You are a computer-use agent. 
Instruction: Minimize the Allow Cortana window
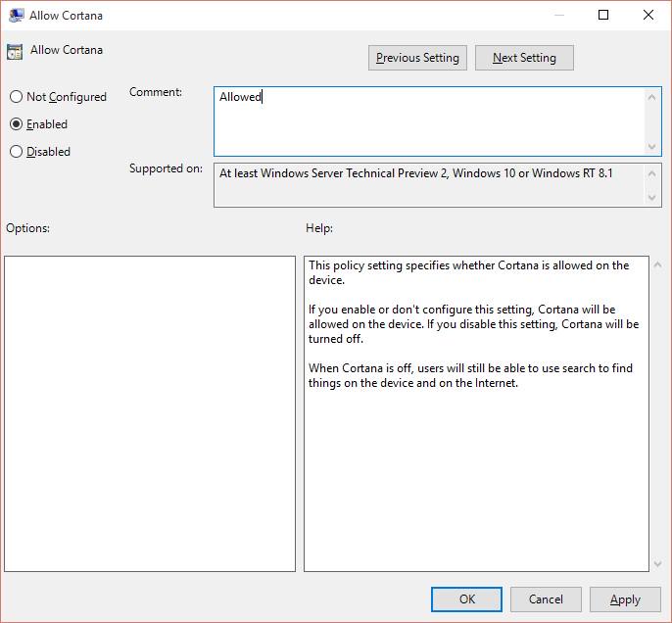pyautogui.click(x=558, y=15)
